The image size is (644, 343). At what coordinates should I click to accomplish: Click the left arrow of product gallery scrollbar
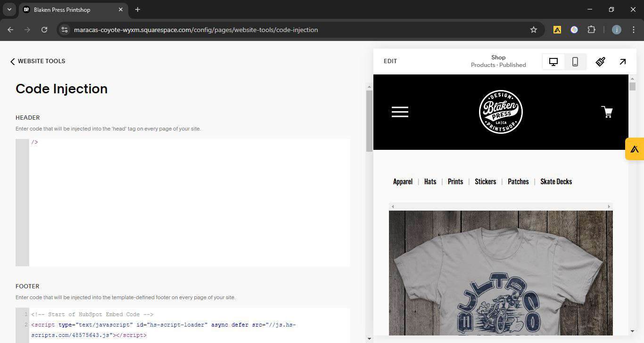[x=392, y=206]
